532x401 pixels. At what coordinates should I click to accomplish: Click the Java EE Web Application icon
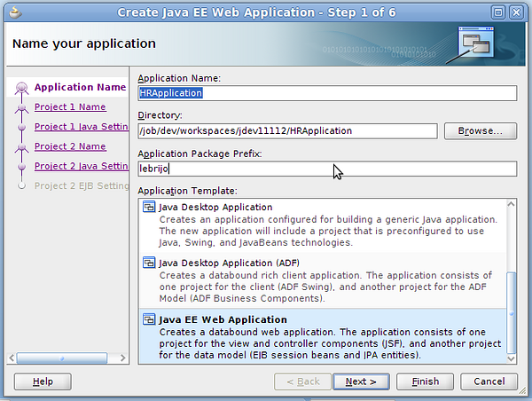coord(149,320)
